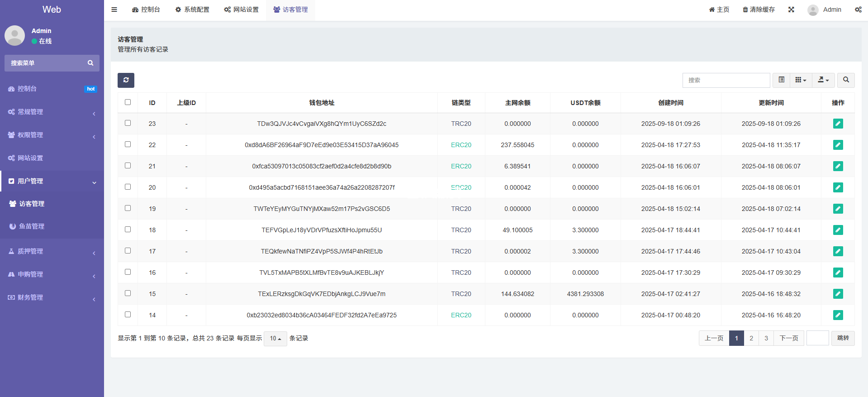The image size is (868, 397).
Task: Open the top-right settings gears icon
Action: [858, 10]
